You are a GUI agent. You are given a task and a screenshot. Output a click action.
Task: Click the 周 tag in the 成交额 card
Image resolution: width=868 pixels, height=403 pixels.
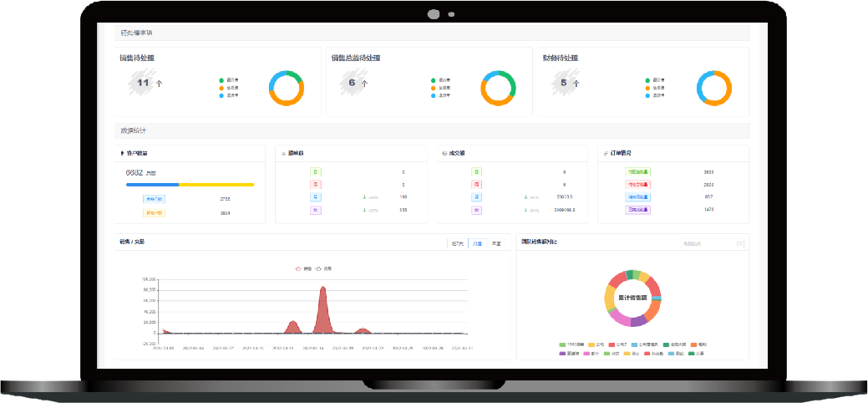pos(477,185)
